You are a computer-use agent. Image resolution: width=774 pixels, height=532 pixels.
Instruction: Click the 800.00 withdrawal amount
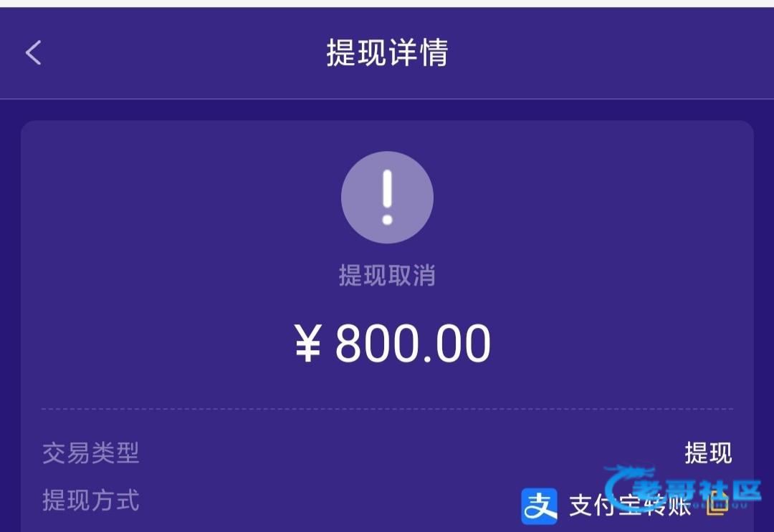point(414,344)
